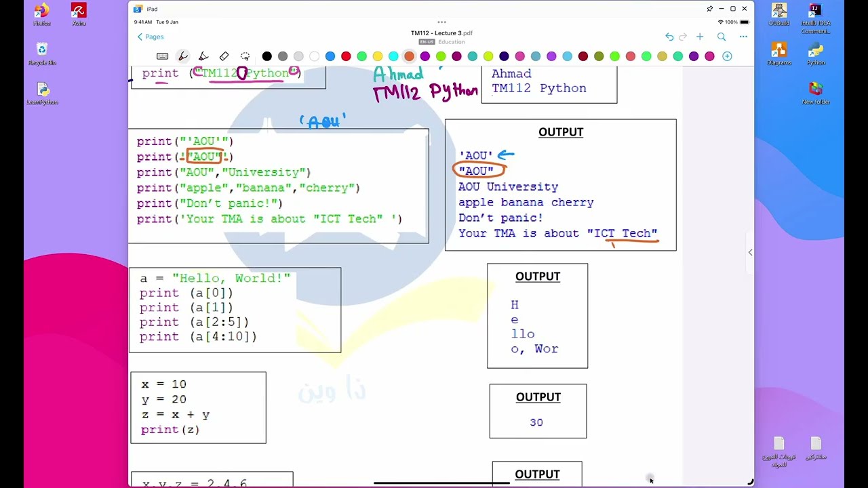
Task: Select Diagrams desktop shortcut
Action: (x=779, y=54)
